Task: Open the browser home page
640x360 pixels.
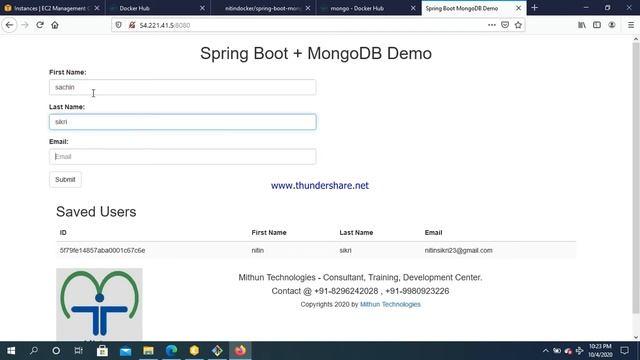Action: click(55, 25)
